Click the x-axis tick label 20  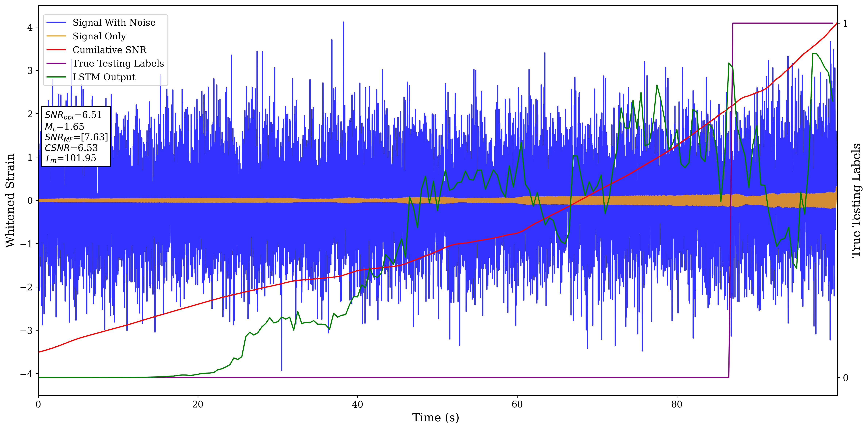click(198, 404)
